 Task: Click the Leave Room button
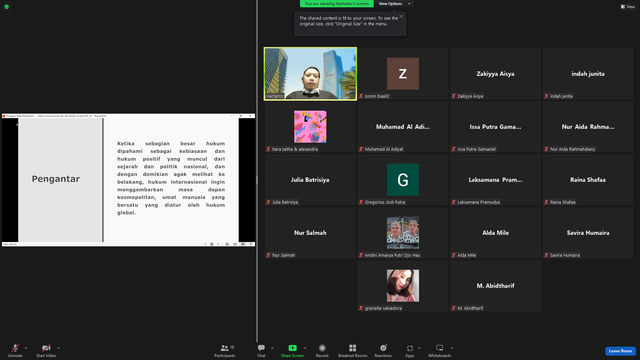tap(620, 351)
